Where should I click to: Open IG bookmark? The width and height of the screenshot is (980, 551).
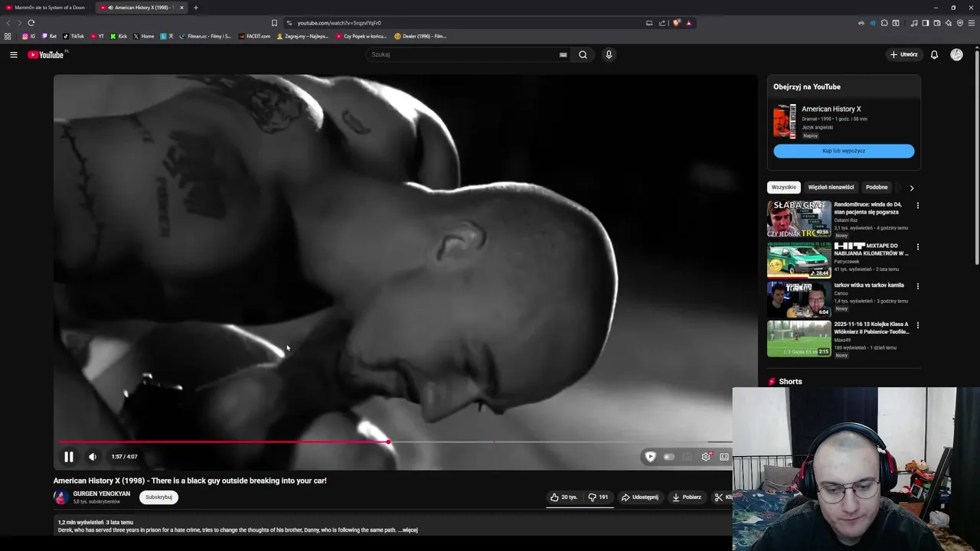[28, 36]
